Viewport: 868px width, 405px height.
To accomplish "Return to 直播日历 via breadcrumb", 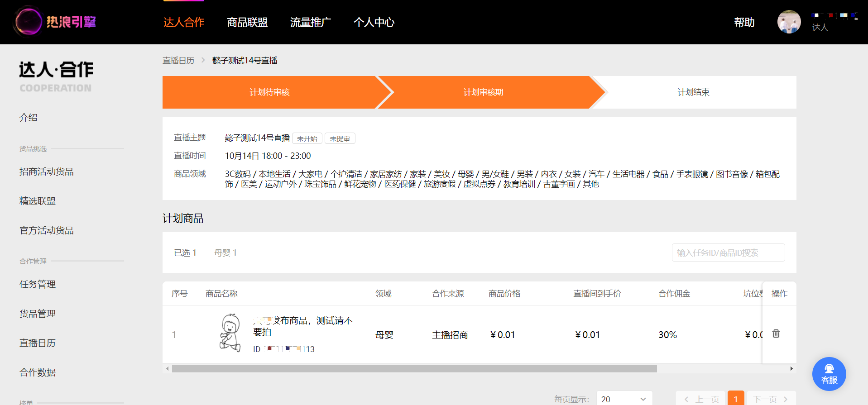I will [178, 61].
